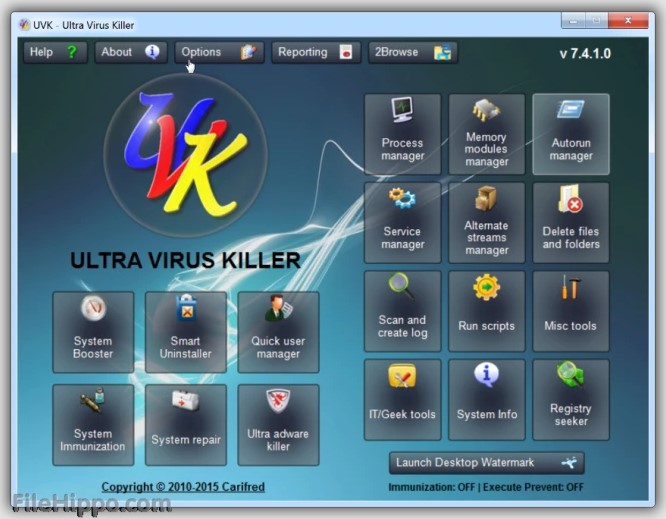Open Alternate streams manager

pyautogui.click(x=486, y=223)
